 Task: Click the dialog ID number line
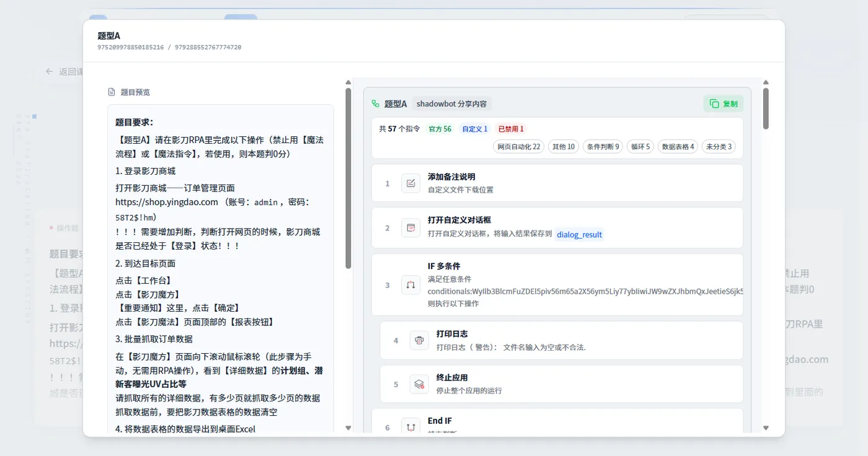[x=169, y=47]
